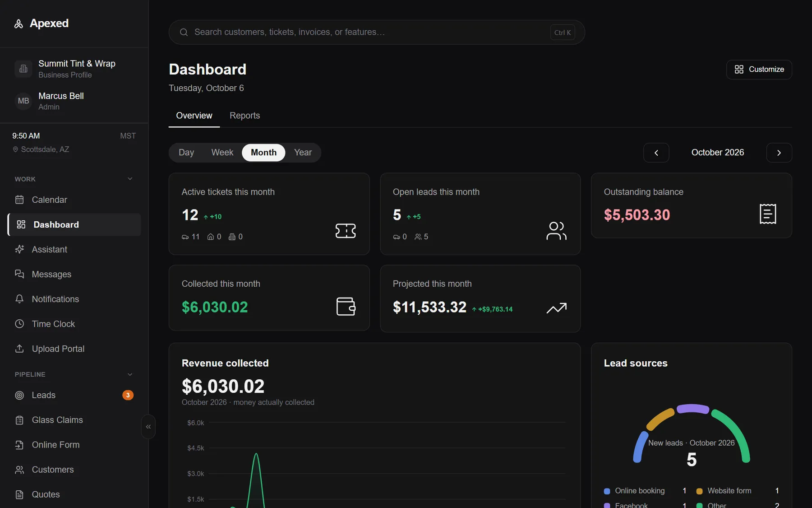Viewport: 812px width, 508px height.
Task: Click the Apexed logo icon
Action: click(18, 23)
